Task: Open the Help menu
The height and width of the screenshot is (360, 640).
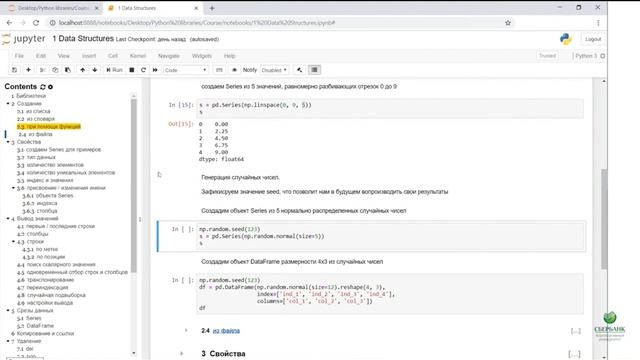Action: 229,56
